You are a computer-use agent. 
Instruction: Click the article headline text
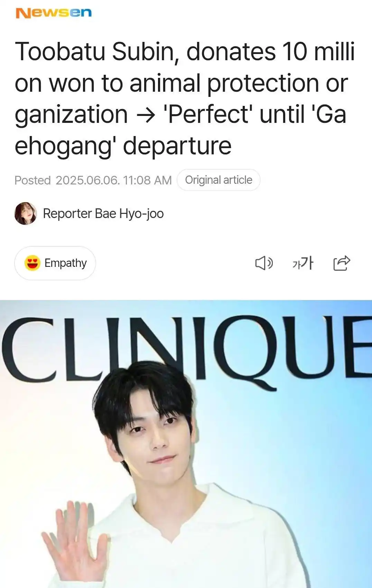pyautogui.click(x=185, y=98)
